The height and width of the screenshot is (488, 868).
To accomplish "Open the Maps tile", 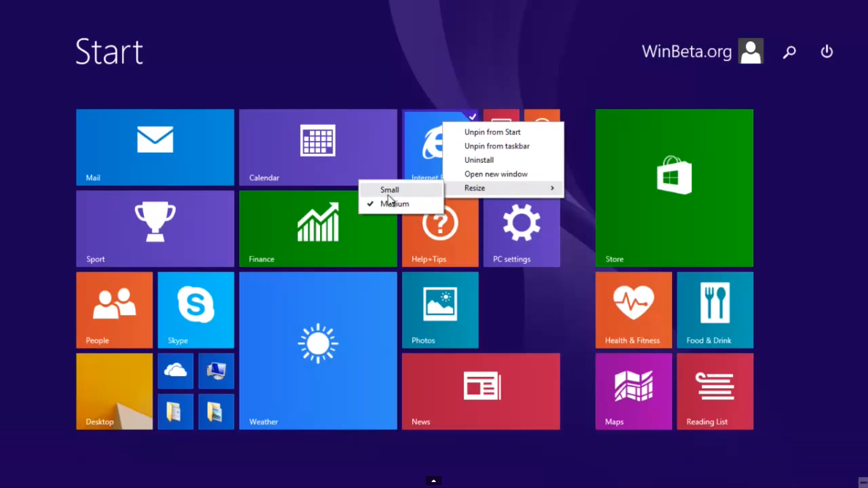I will click(633, 391).
